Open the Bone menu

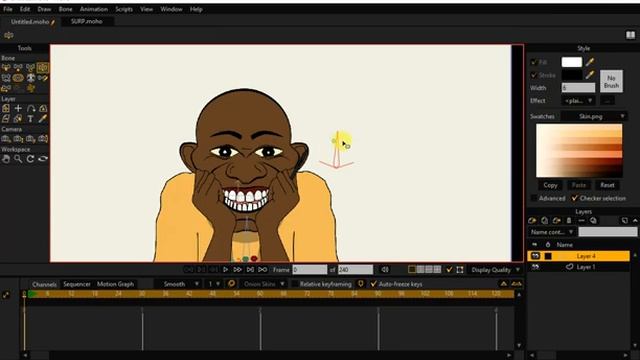(65, 9)
